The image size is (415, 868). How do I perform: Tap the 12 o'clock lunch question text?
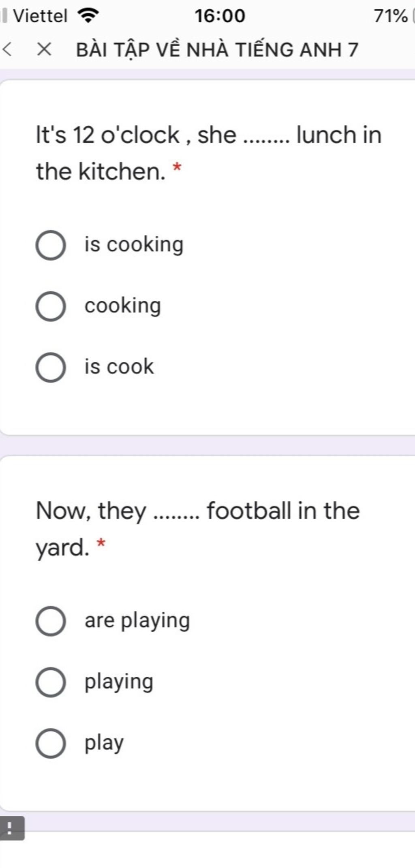coord(209,153)
